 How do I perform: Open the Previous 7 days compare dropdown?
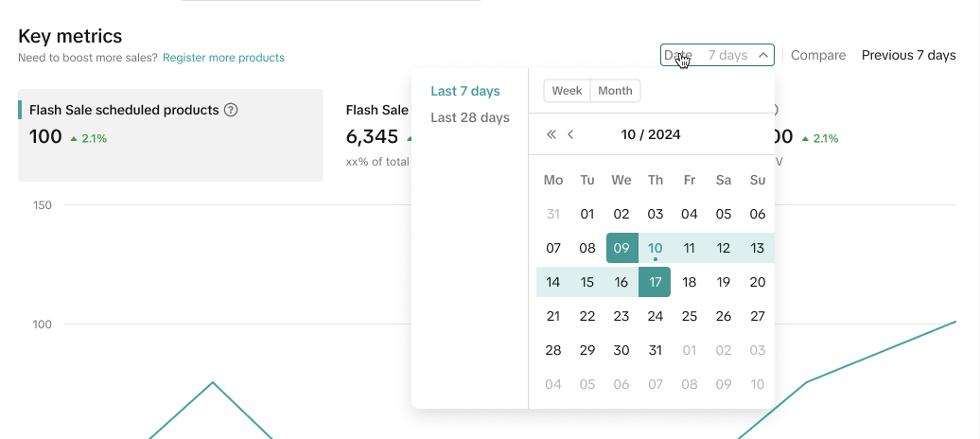tap(908, 56)
